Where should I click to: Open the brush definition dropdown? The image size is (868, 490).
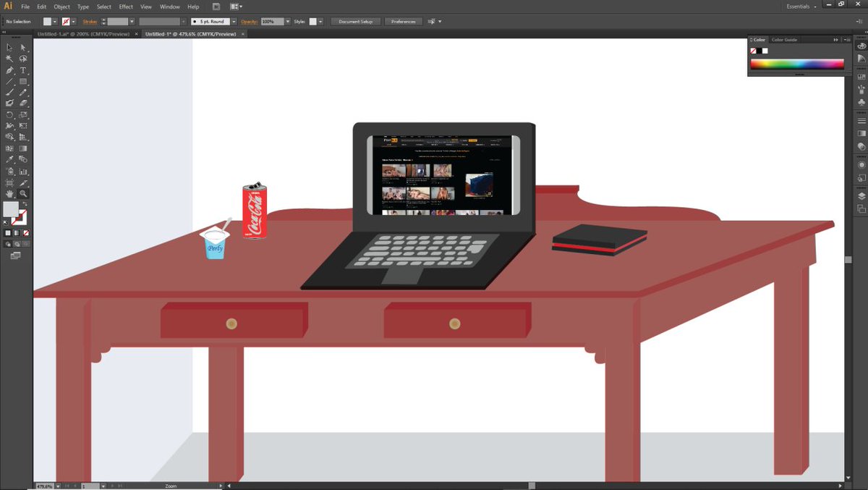(x=234, y=22)
